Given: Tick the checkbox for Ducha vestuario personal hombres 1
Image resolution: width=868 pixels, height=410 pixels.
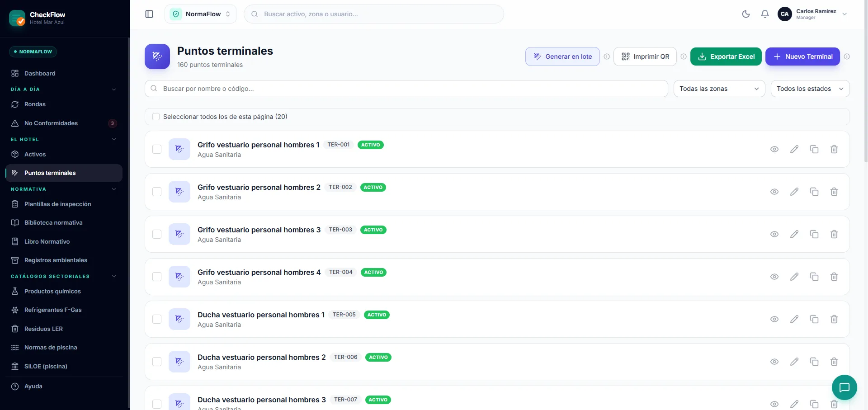Looking at the screenshot, I should coord(157,319).
